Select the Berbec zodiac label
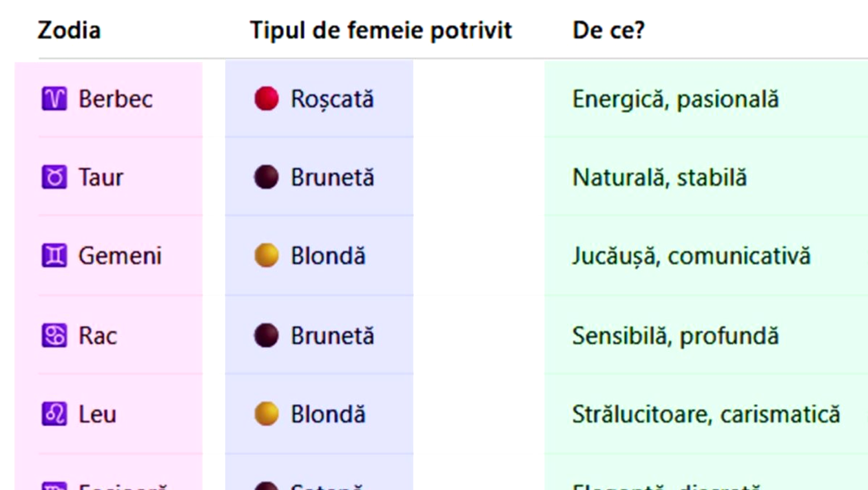Screen dimensions: 868x490 [116, 99]
